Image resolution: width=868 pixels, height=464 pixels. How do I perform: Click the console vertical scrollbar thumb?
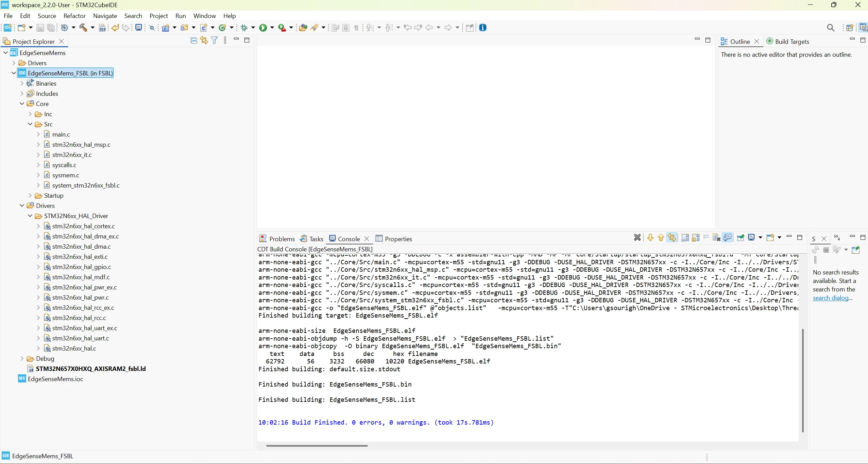[803, 380]
